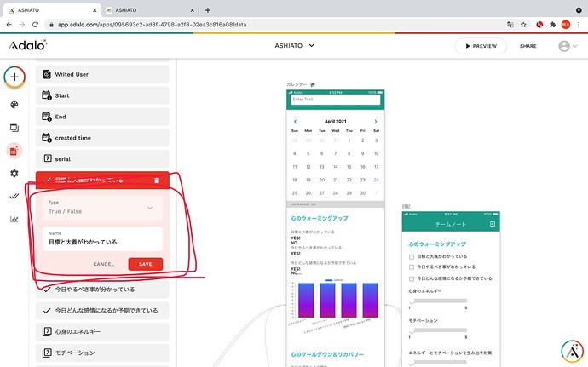This screenshot has width=588, height=367.
Task: Open a new browser tab
Action: [x=207, y=10]
